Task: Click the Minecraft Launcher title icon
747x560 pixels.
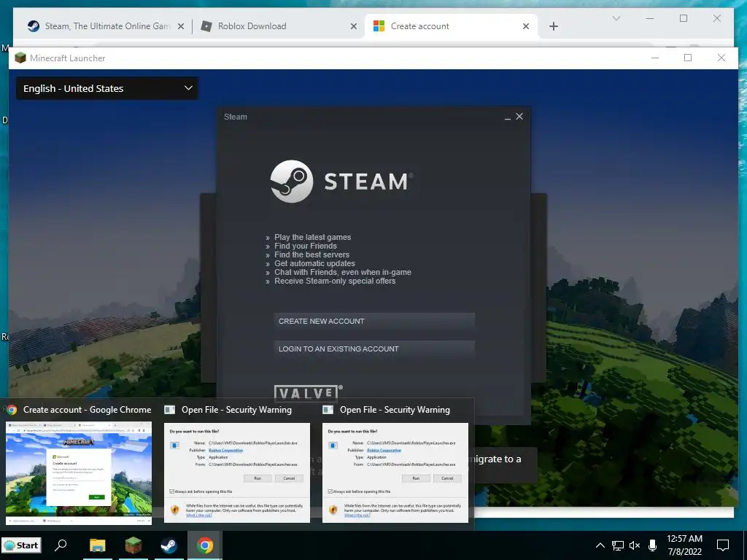Action: pos(20,58)
